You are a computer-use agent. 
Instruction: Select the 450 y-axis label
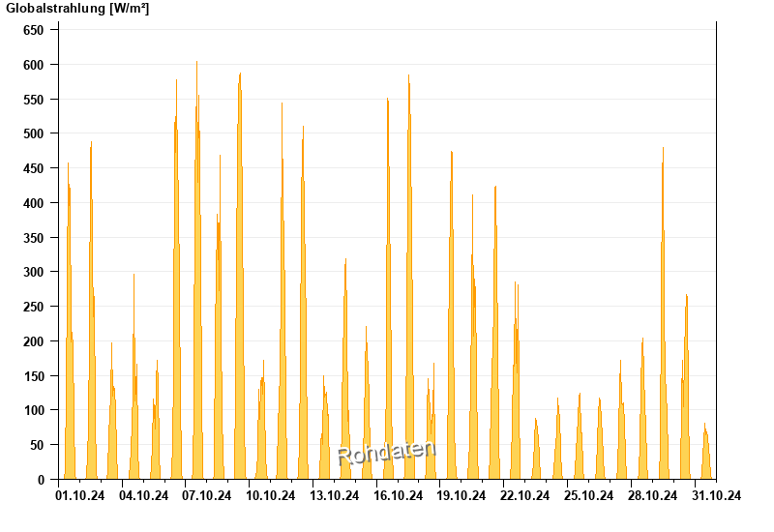[34, 168]
